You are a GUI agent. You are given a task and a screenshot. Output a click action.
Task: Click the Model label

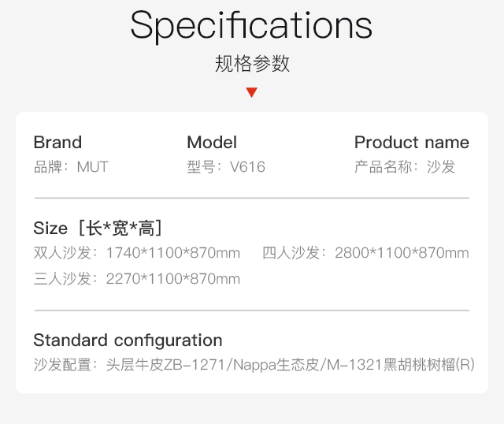tap(212, 142)
